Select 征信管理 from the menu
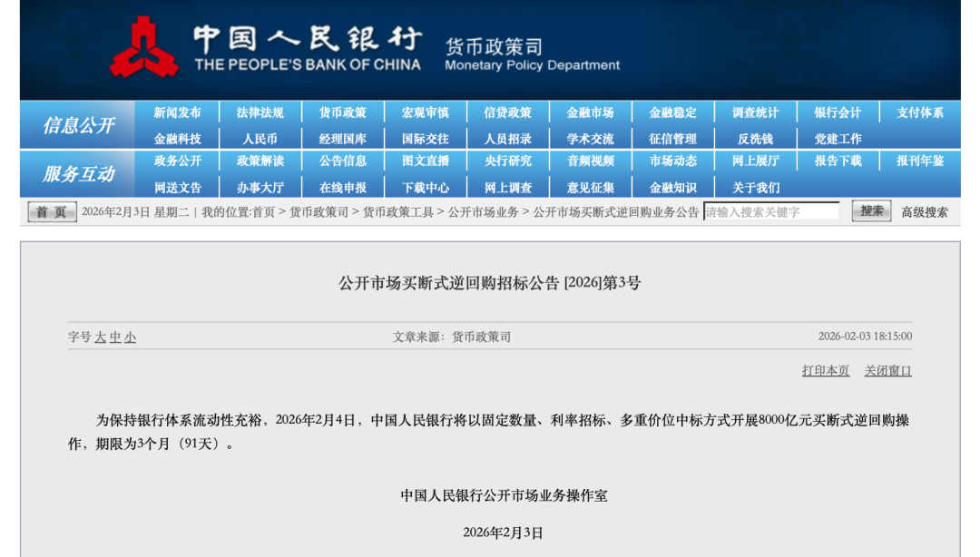The height and width of the screenshot is (557, 980). click(x=672, y=139)
